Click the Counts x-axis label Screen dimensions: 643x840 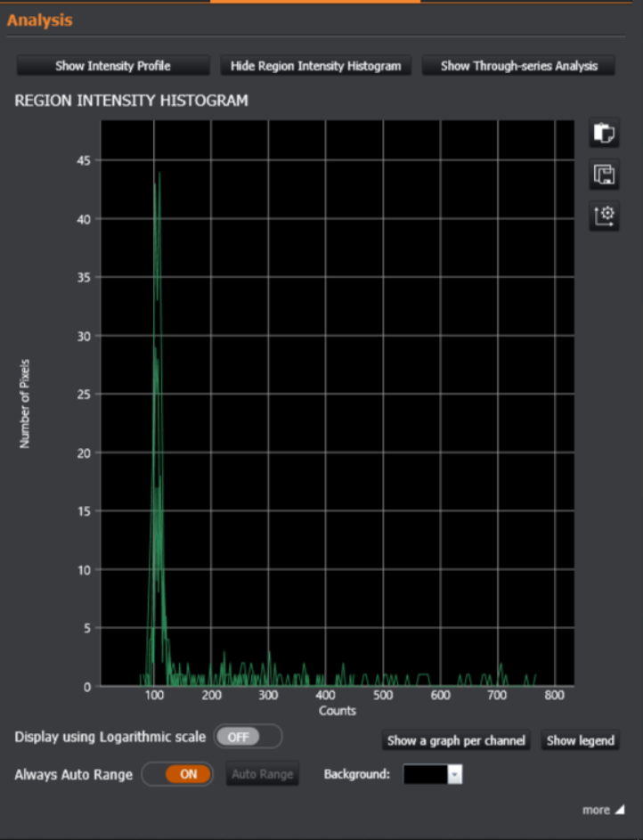338,711
